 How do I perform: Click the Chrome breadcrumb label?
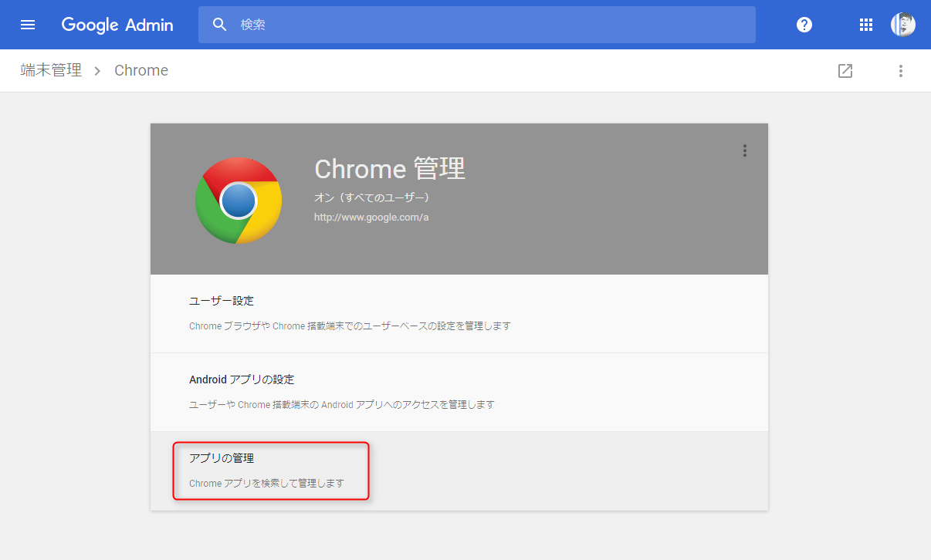(x=141, y=70)
